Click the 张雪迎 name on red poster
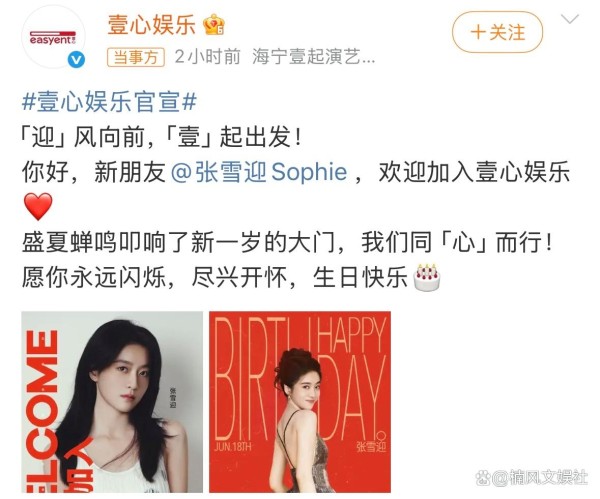This screenshot has height=499, width=600. [x=371, y=447]
